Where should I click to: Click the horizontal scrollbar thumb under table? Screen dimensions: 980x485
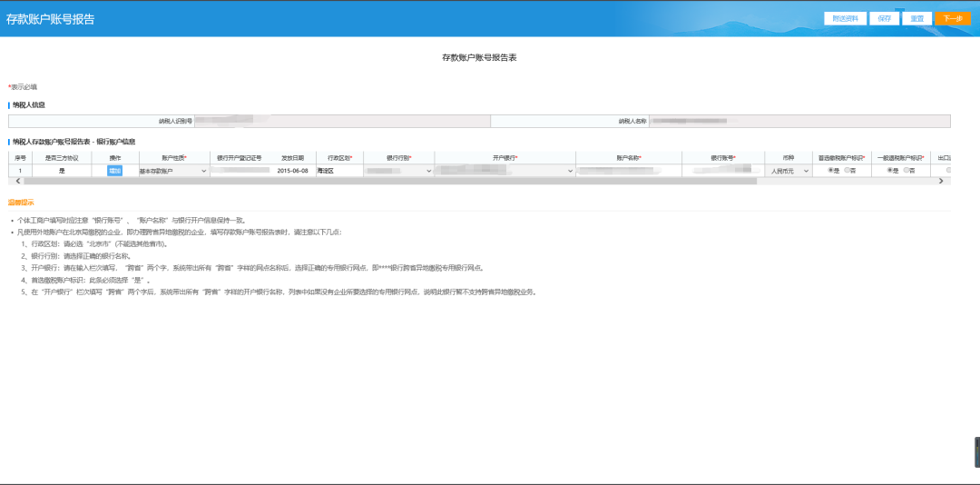tap(390, 181)
